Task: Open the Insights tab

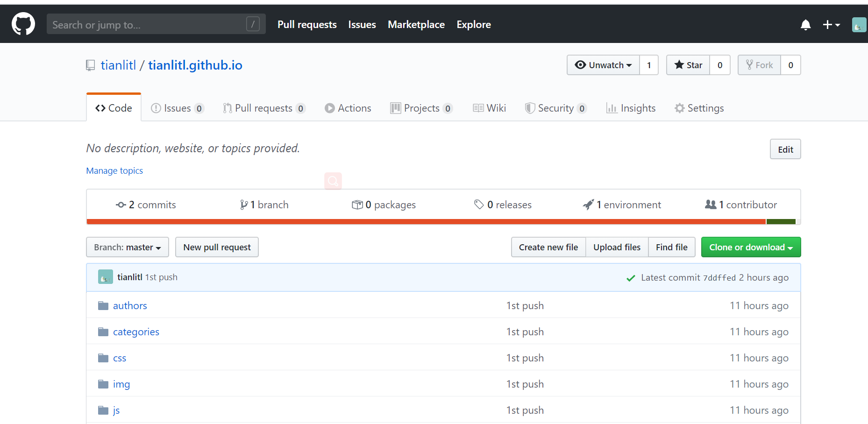Action: [x=631, y=108]
